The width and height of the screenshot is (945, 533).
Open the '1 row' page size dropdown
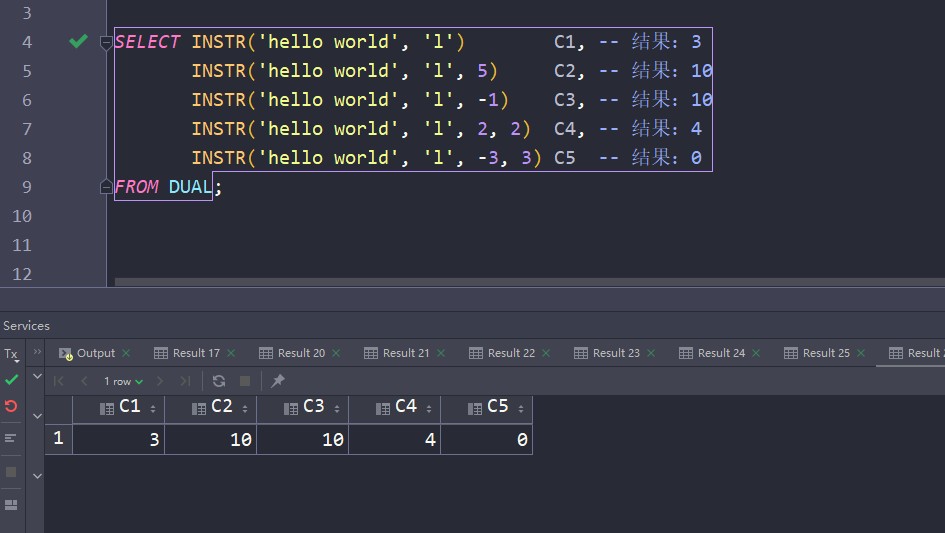[124, 381]
